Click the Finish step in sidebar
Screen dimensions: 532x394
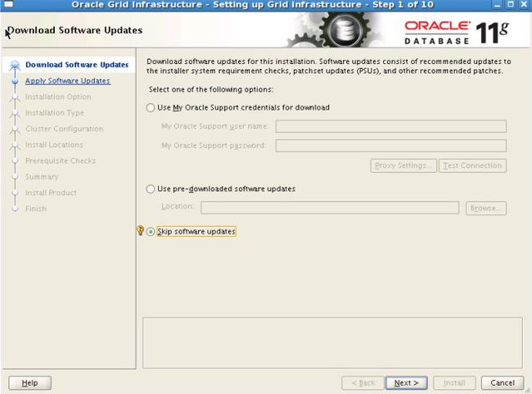point(36,209)
